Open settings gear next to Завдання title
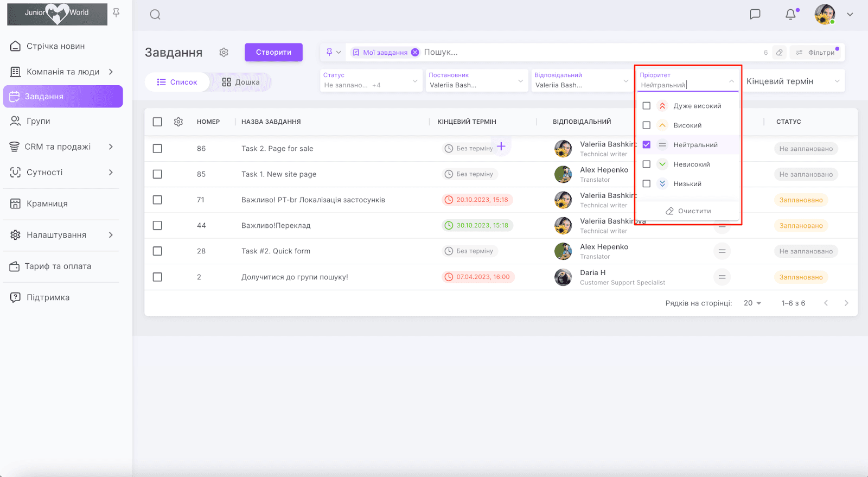This screenshot has height=477, width=868. coord(224,53)
